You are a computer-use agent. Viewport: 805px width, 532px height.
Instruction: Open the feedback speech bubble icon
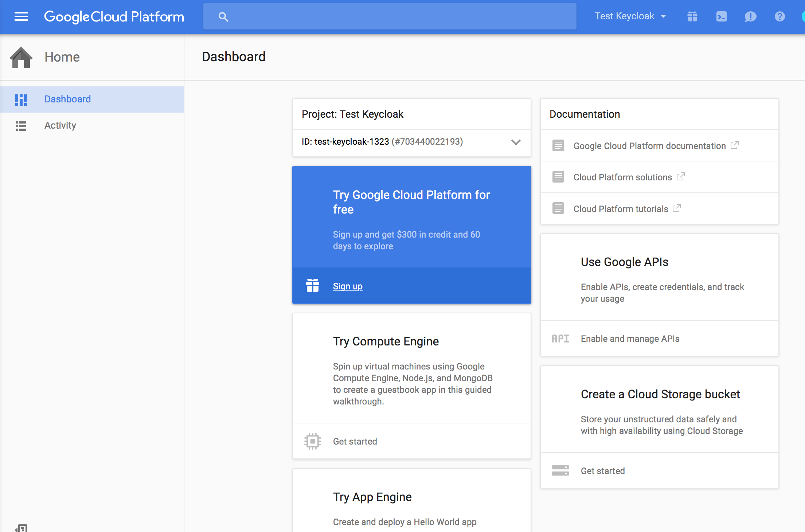click(x=750, y=16)
